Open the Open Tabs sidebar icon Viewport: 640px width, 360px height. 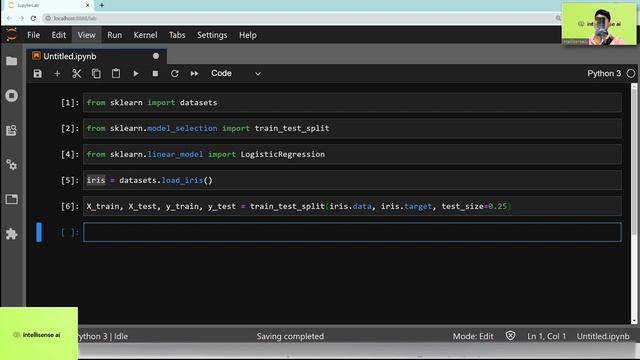12,199
